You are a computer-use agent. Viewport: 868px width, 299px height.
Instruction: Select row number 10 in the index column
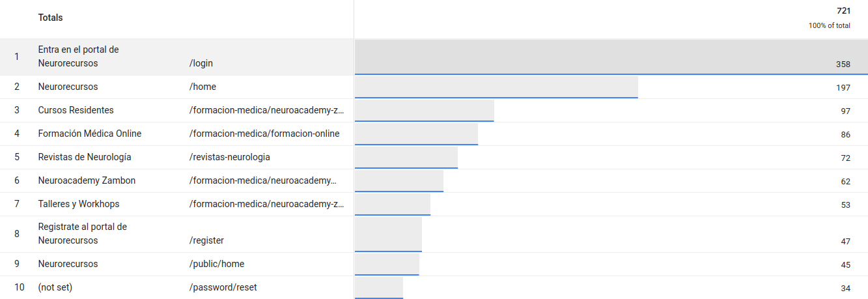(19, 287)
